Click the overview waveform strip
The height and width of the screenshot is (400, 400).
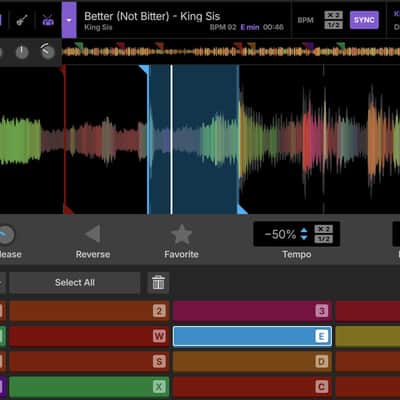[231, 51]
